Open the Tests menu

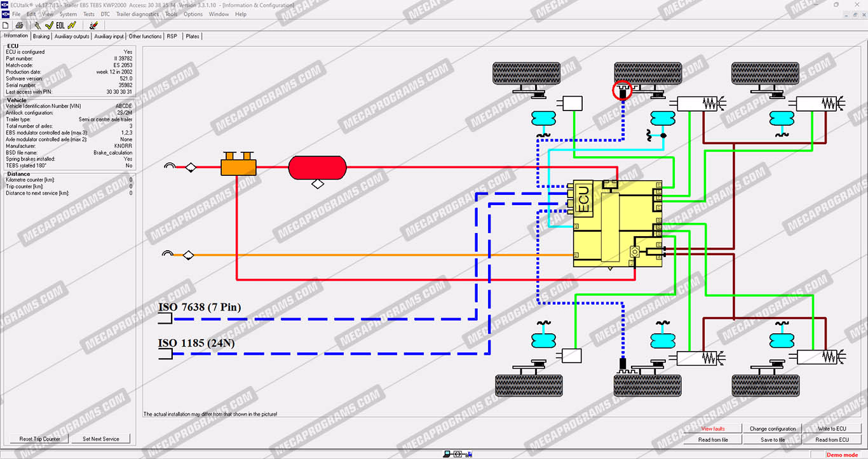click(x=89, y=14)
